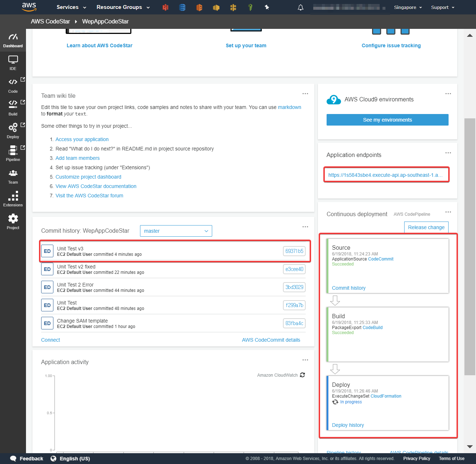Open the AWS logo home link
Image resolution: width=476 pixels, height=464 pixels.
[x=29, y=6]
